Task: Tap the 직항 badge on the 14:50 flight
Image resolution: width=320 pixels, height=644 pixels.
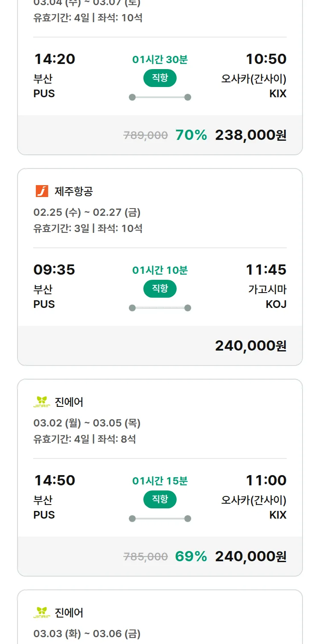Action: (x=160, y=499)
